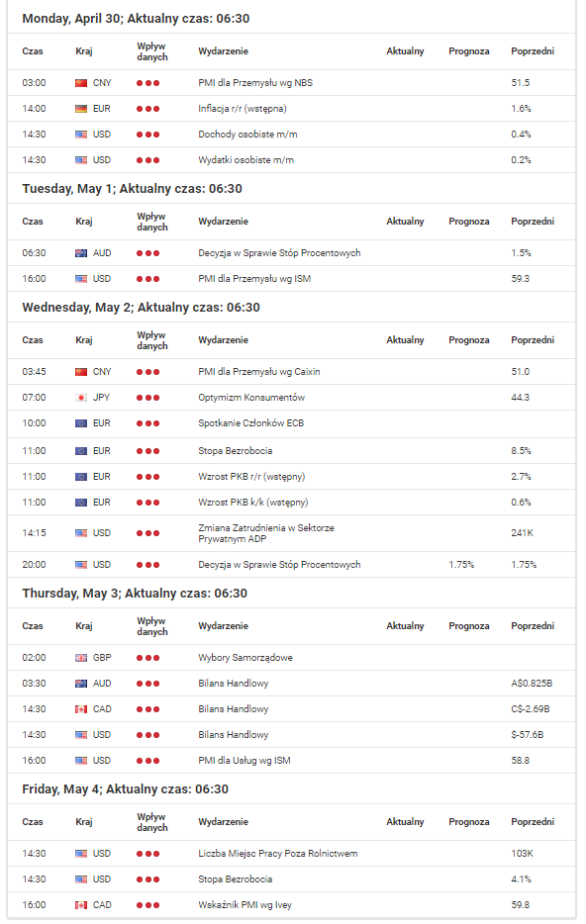Click the Canada flag on 14:30 Bilans Handlowy row
Image resolution: width=586 pixels, height=924 pixels.
[x=81, y=709]
